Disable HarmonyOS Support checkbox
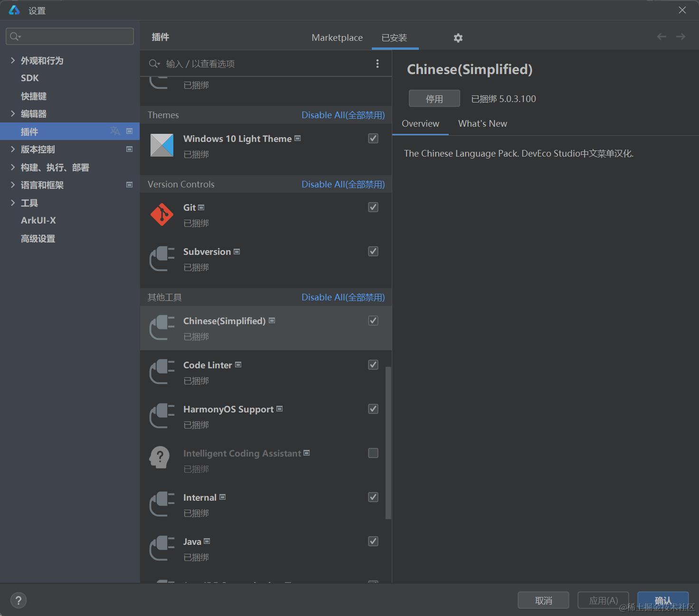Screen dimensions: 699x616 tap(373, 409)
